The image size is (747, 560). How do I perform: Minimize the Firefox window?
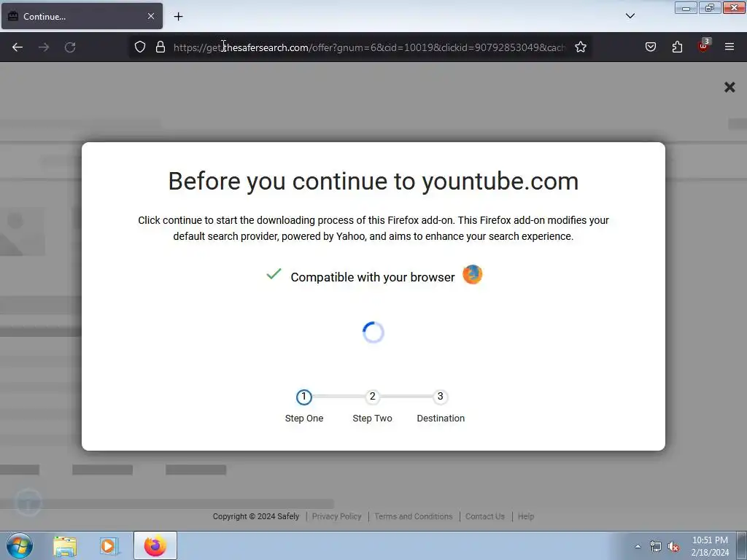coord(686,7)
